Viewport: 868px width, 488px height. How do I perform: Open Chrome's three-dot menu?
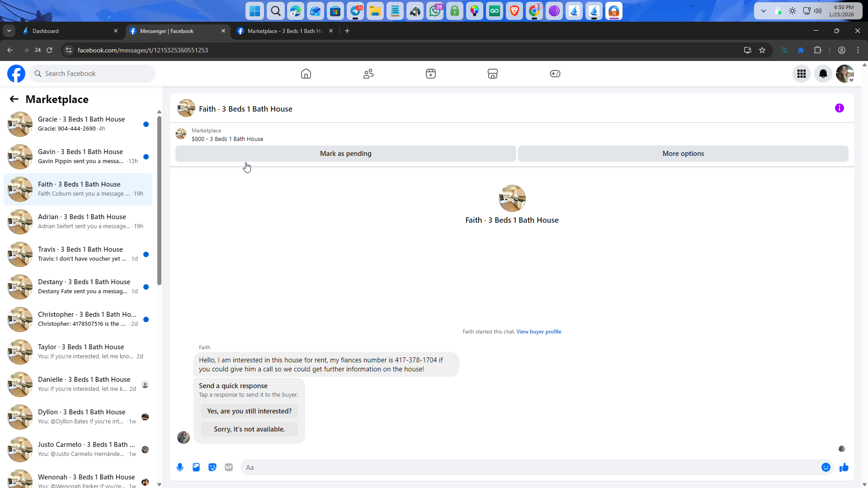[x=858, y=50]
